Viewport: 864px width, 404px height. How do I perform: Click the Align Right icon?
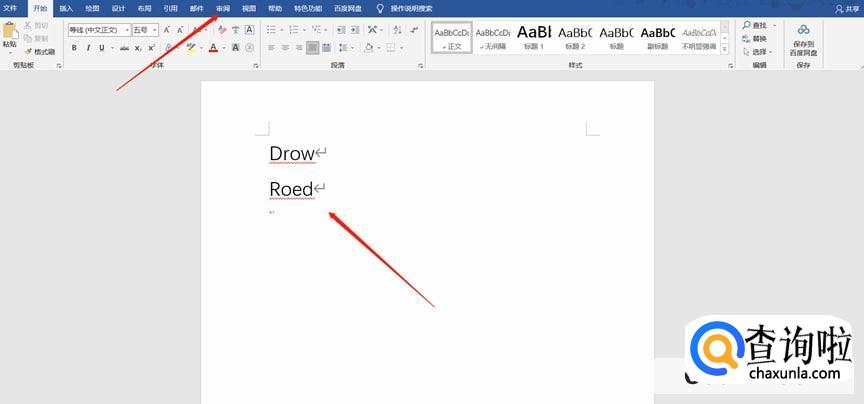click(x=299, y=48)
